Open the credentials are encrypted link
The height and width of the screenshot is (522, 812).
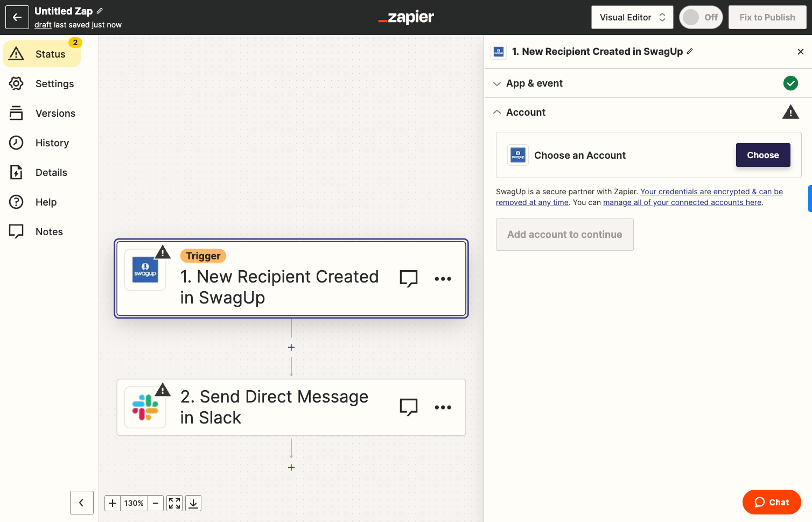click(639, 197)
